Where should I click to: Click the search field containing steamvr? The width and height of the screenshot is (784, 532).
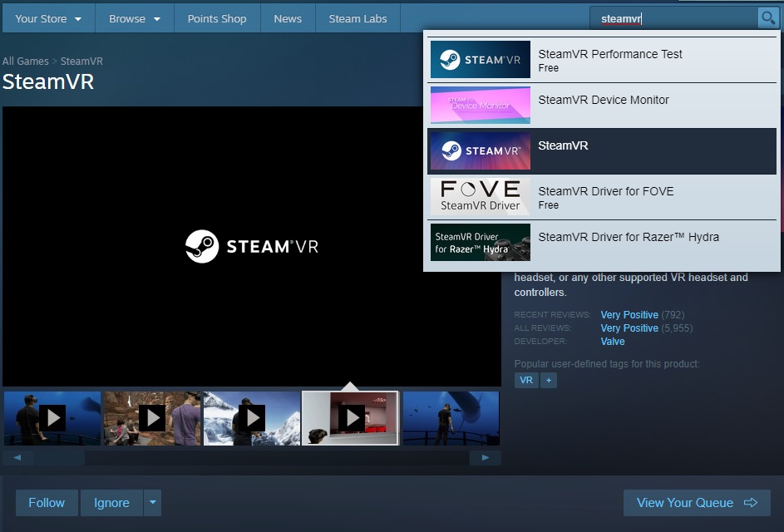coord(674,18)
